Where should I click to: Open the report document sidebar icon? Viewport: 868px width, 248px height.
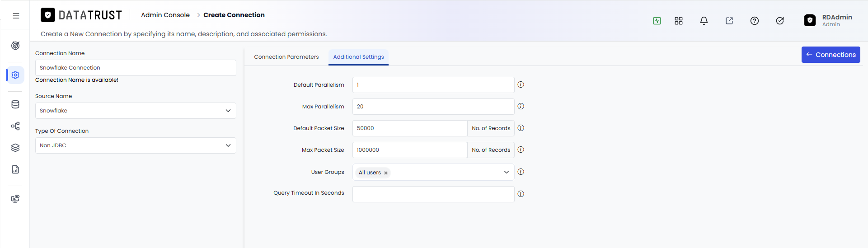pos(15,169)
